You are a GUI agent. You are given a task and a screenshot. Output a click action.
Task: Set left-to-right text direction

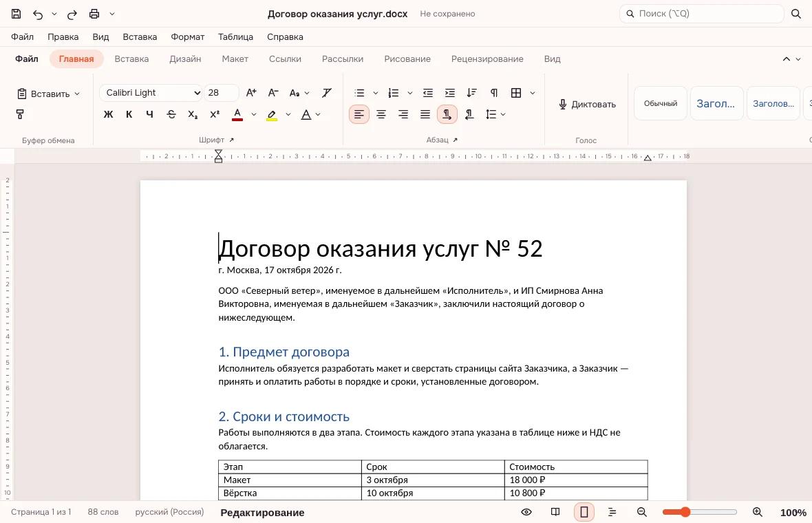pyautogui.click(x=447, y=114)
